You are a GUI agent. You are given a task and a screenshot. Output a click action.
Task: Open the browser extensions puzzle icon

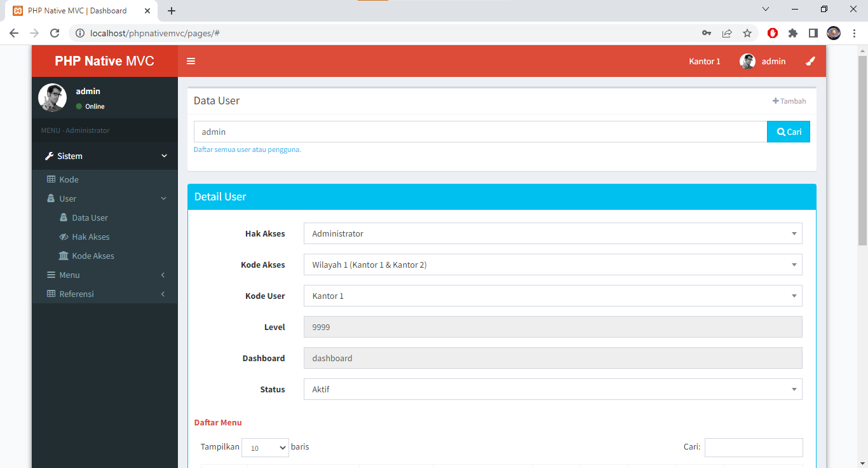(793, 33)
